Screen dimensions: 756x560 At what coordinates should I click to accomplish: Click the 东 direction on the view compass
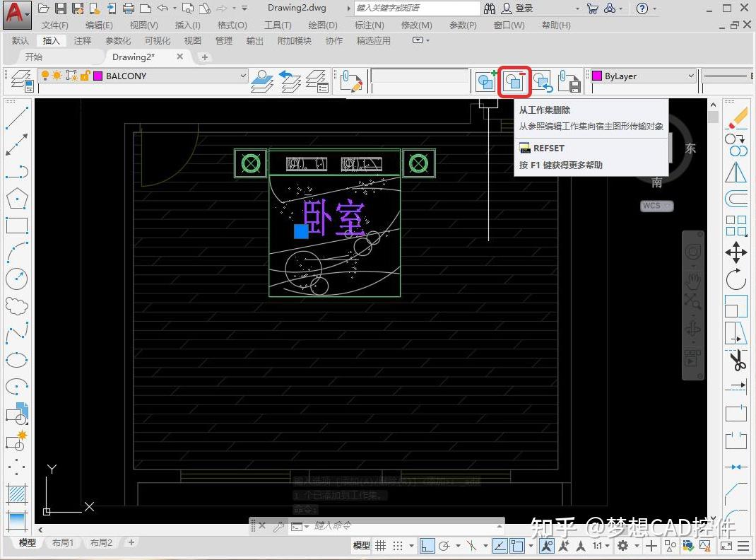click(x=690, y=148)
